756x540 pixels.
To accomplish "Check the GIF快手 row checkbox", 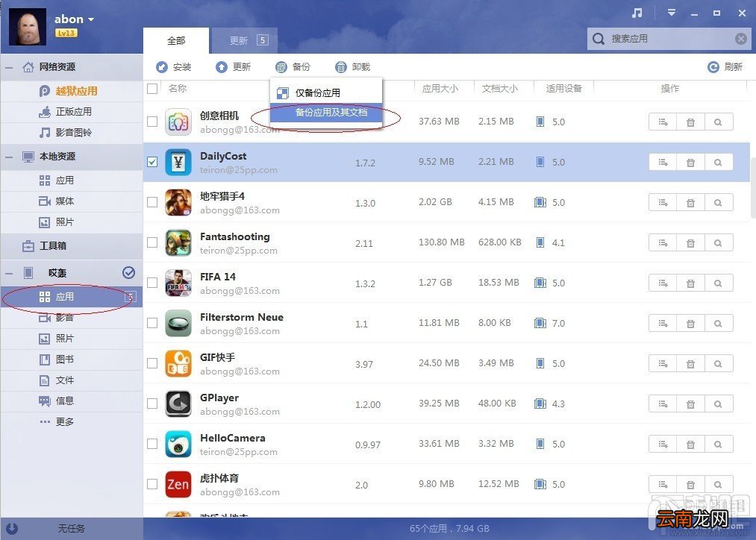I will click(x=152, y=363).
